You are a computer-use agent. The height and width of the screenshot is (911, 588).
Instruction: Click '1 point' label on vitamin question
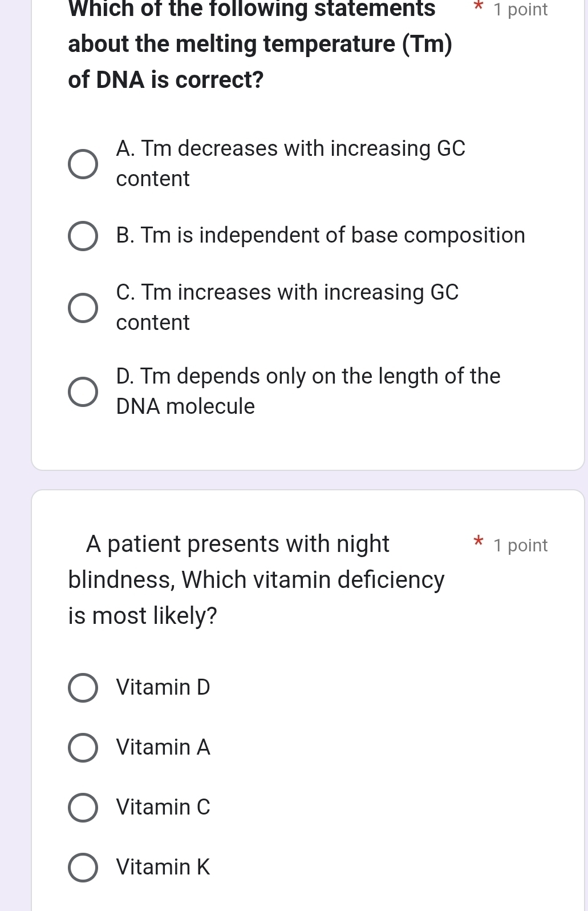click(521, 546)
